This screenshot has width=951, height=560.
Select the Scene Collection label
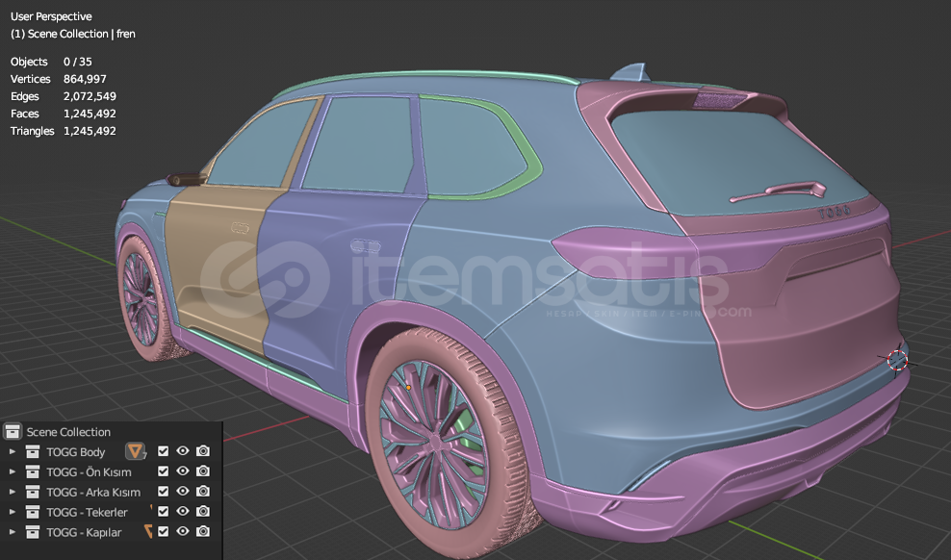pyautogui.click(x=68, y=432)
